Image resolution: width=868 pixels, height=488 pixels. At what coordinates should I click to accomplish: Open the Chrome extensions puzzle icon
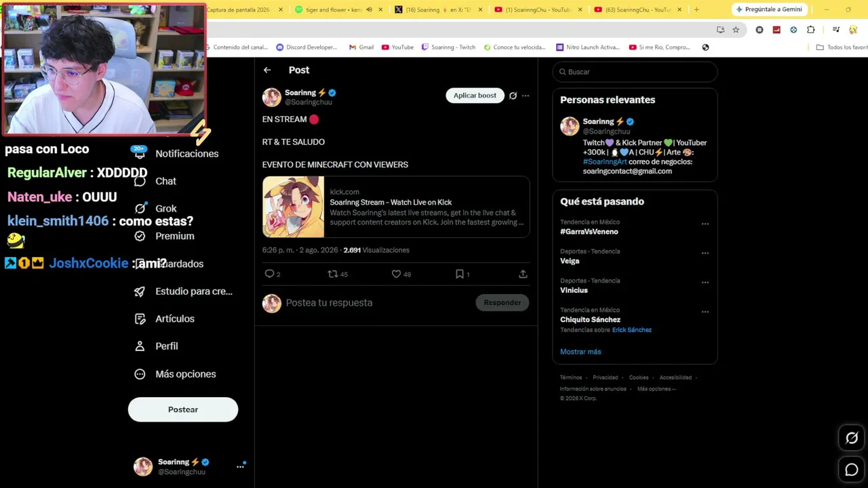point(811,30)
